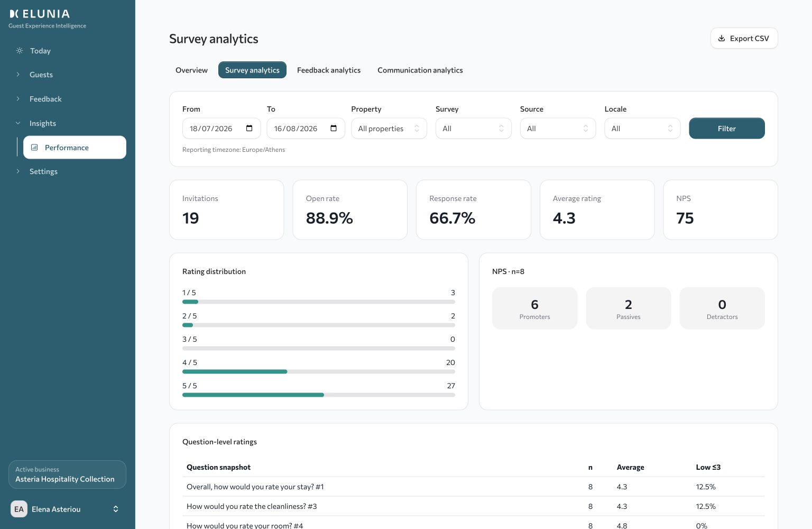Click the 'Overall, how would you rate your stay? #1' row

[x=474, y=487]
